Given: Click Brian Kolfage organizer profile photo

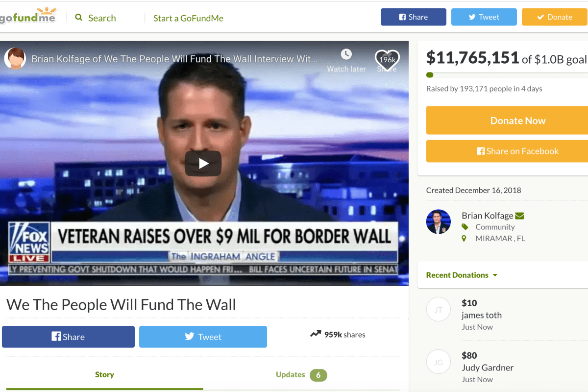Looking at the screenshot, I should (x=439, y=221).
